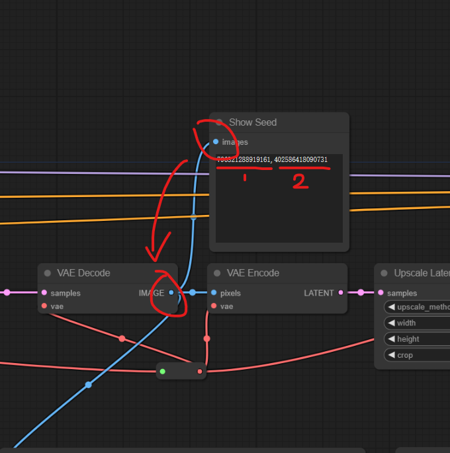This screenshot has width=450, height=453.
Task: Click the 'samples' label in Upscale Latent
Action: click(x=402, y=293)
